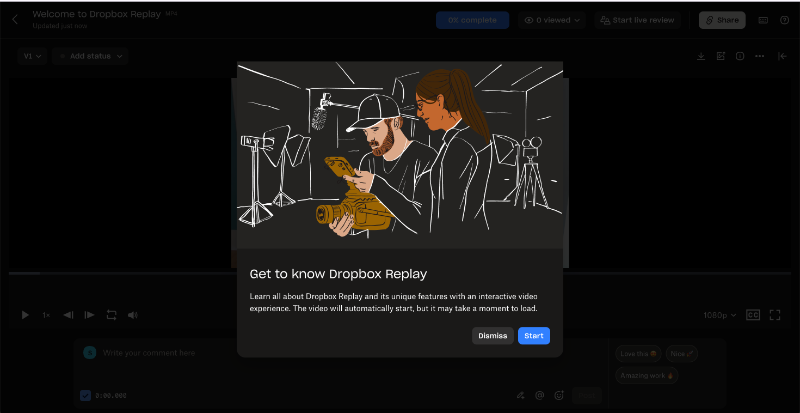Click the video progress bar

pos(400,274)
